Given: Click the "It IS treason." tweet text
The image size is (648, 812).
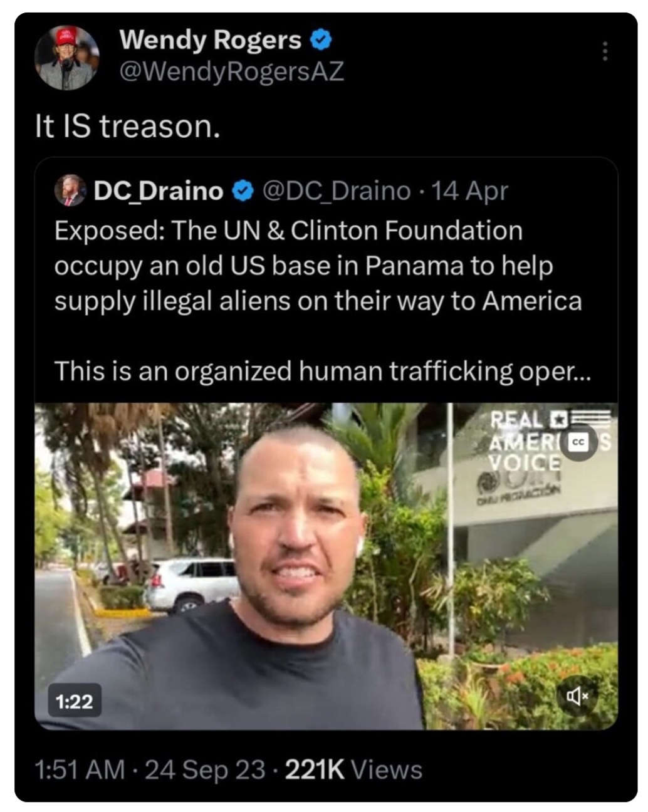Looking at the screenshot, I should pyautogui.click(x=128, y=126).
